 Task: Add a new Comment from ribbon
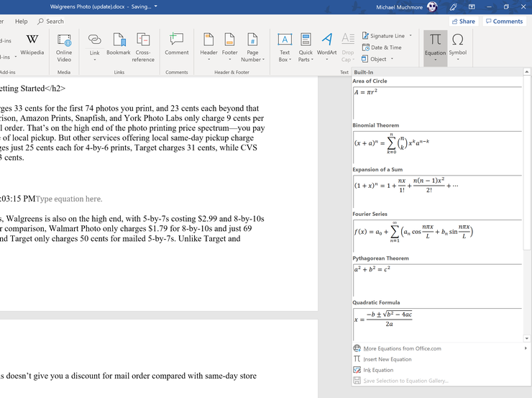pyautogui.click(x=176, y=43)
